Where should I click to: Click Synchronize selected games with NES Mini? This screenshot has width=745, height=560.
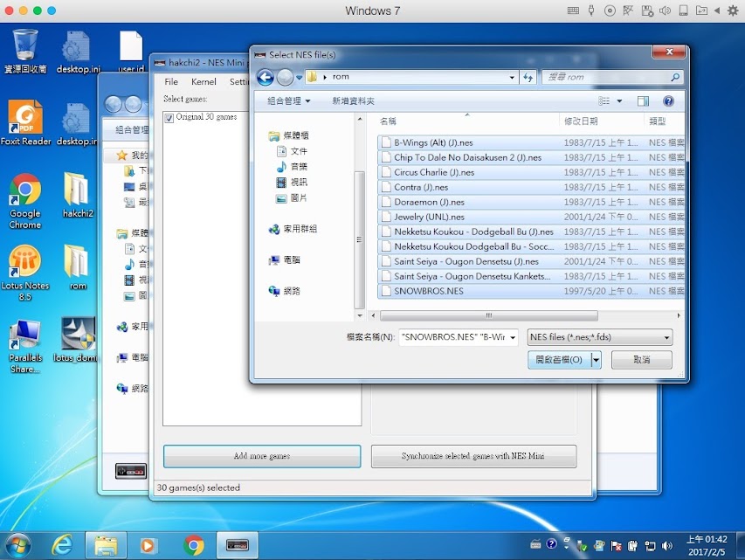[x=473, y=456]
